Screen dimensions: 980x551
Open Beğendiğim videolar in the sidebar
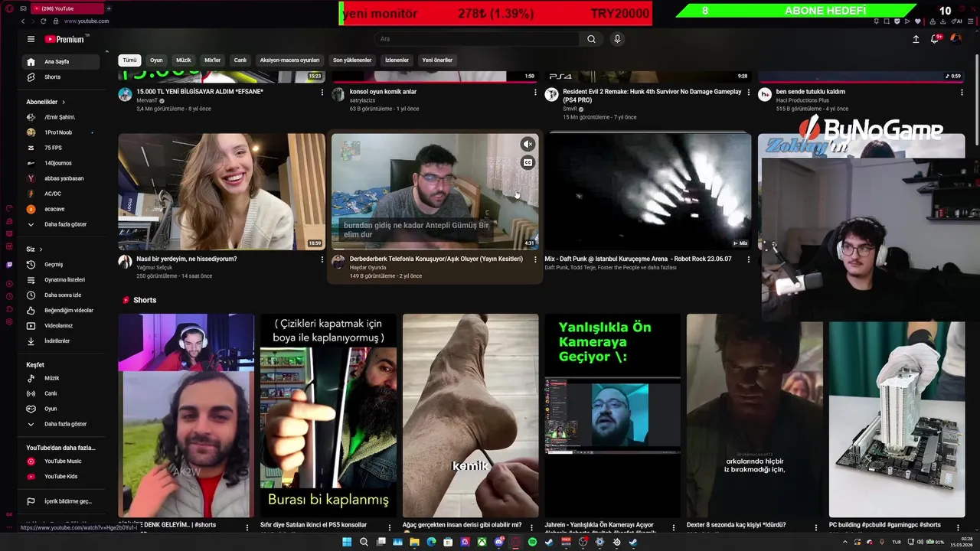[61, 311]
